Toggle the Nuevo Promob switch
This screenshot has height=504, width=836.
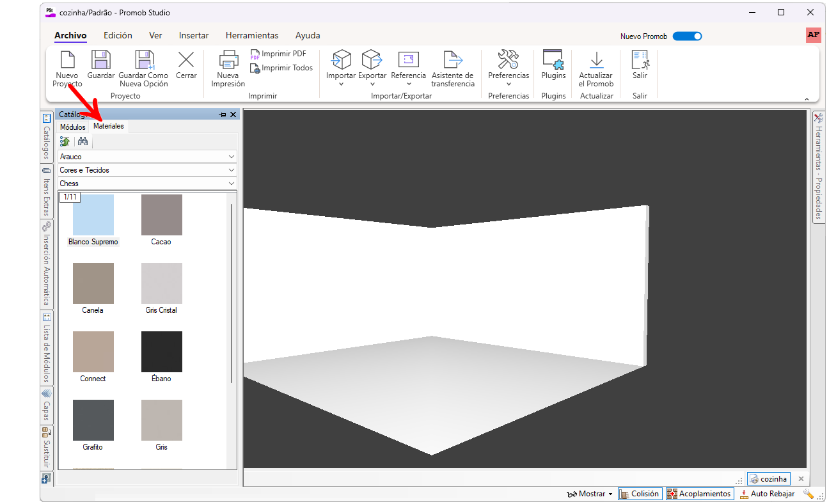(688, 36)
